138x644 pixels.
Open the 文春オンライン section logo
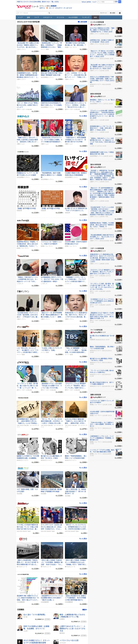coord(23,291)
